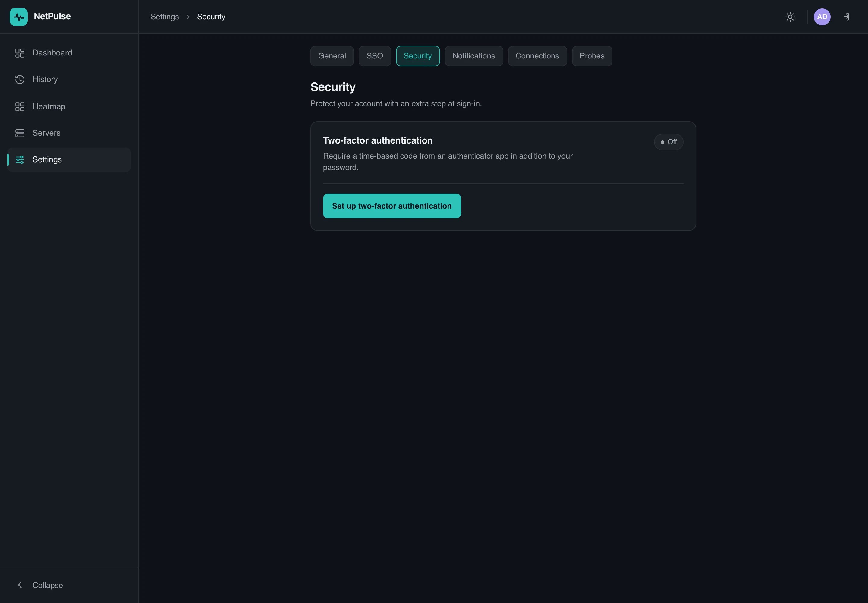This screenshot has height=603, width=868.
Task: Click the Two-factor authentication heading
Action: (378, 140)
